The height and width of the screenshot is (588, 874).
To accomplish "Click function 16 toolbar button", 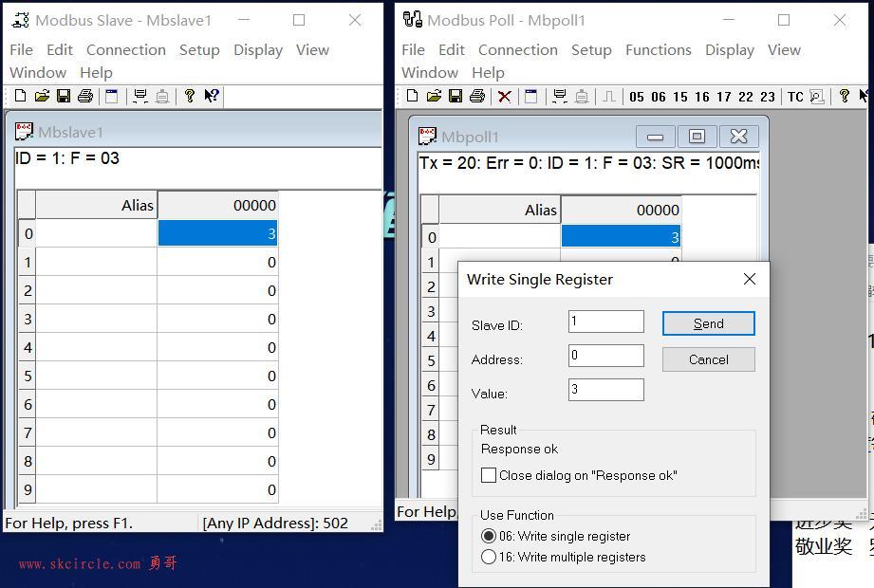I will click(x=702, y=97).
